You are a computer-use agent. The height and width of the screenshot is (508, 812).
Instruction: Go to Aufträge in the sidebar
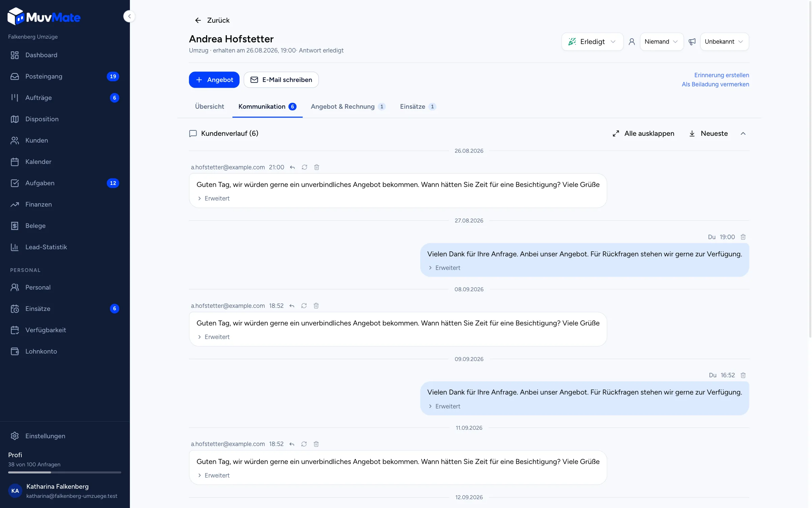coord(65,98)
